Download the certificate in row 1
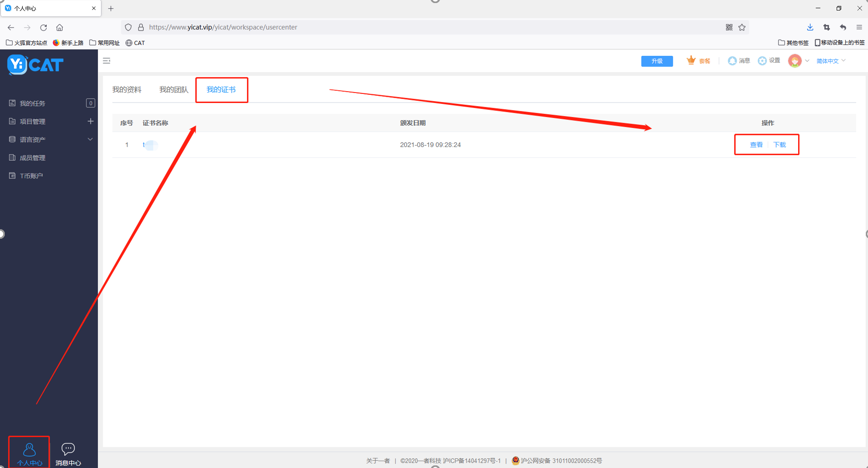This screenshot has height=468, width=868. (x=779, y=145)
